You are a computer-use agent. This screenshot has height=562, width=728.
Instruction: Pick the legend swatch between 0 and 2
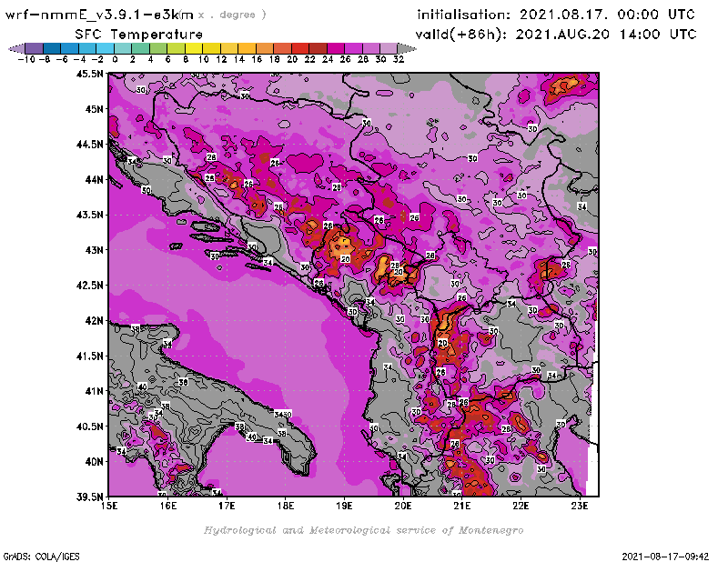[x=123, y=49]
